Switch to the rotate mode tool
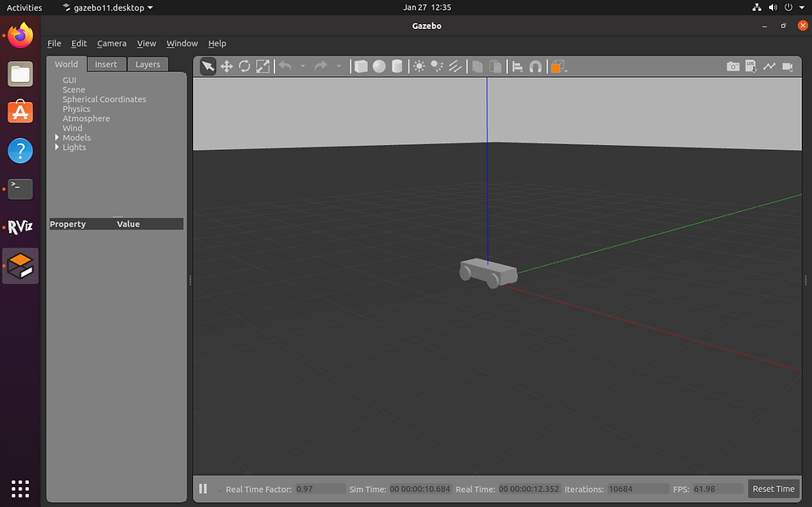 244,66
